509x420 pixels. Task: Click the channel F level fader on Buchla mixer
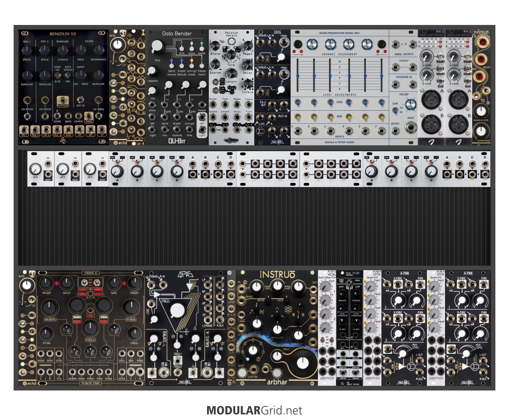pos(382,75)
